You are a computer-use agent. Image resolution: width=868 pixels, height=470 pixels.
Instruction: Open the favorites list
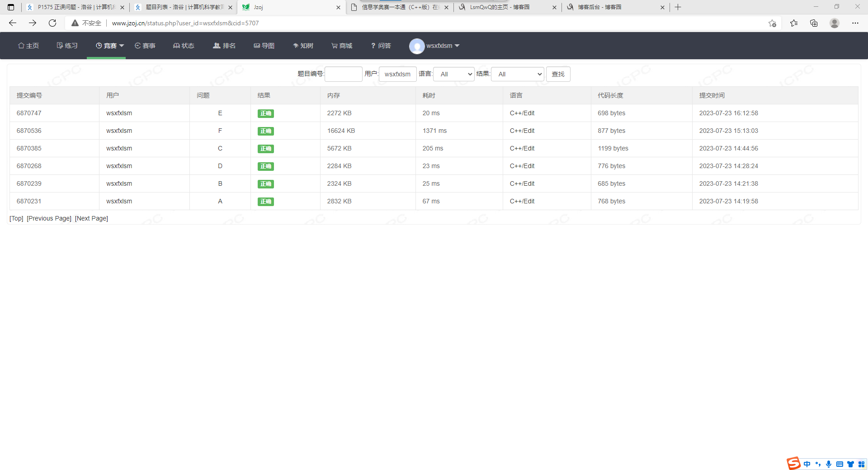pyautogui.click(x=794, y=23)
